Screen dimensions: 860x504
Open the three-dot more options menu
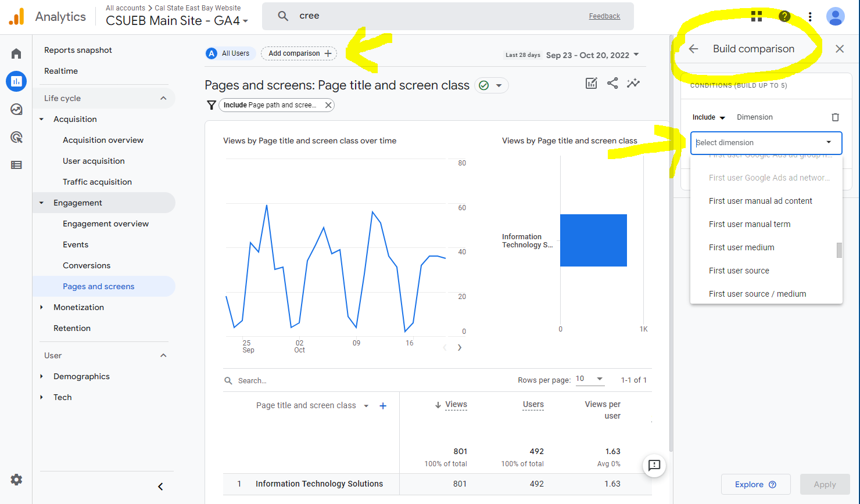pos(810,17)
